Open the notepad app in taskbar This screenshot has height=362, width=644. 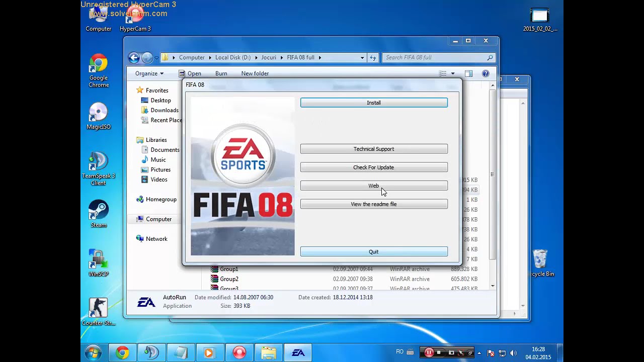[x=180, y=353]
